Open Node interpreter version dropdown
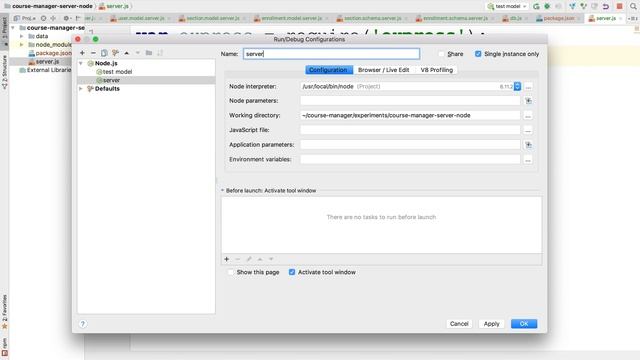This screenshot has width=640, height=360. (518, 87)
